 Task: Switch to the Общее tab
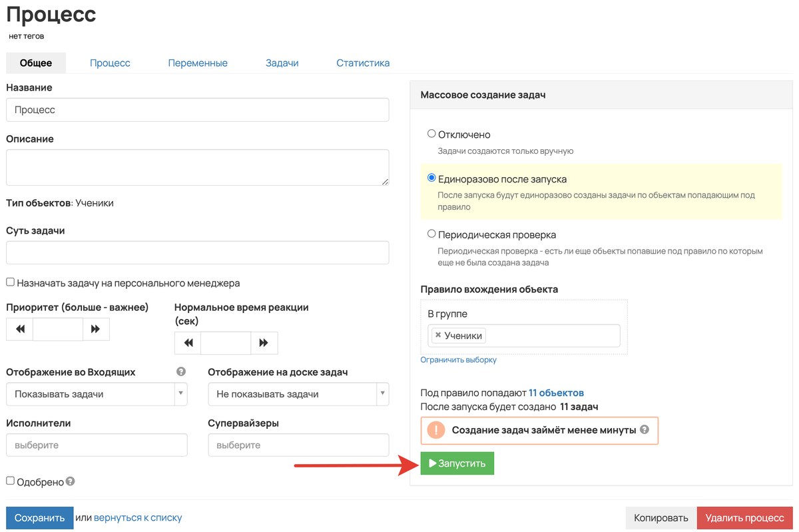pyautogui.click(x=36, y=63)
